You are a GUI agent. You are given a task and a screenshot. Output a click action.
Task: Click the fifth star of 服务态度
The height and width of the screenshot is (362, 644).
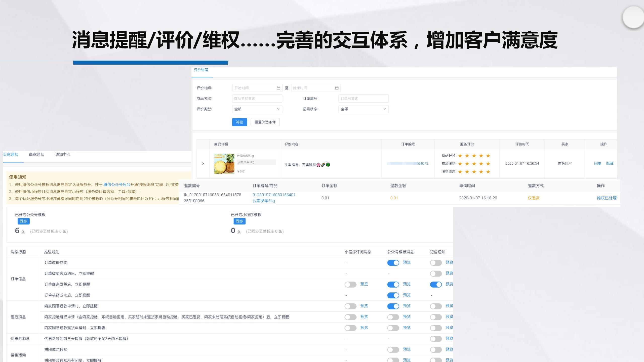488,171
